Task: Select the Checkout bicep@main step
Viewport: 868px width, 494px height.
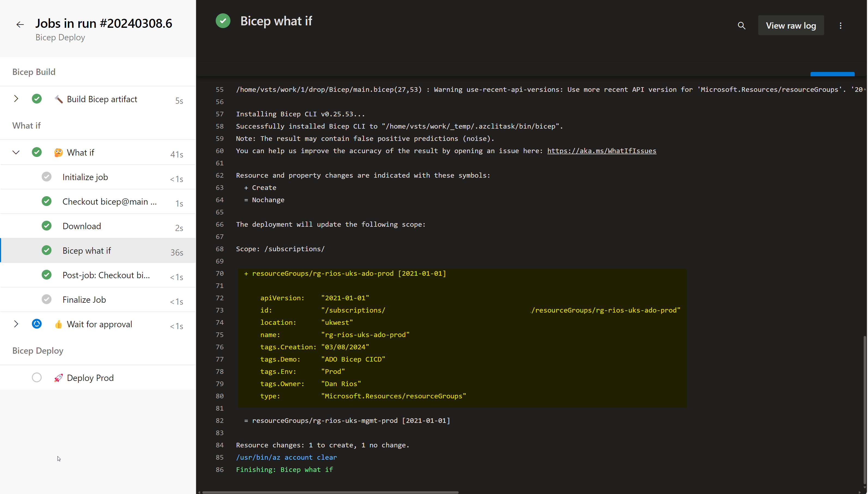Action: click(x=98, y=202)
